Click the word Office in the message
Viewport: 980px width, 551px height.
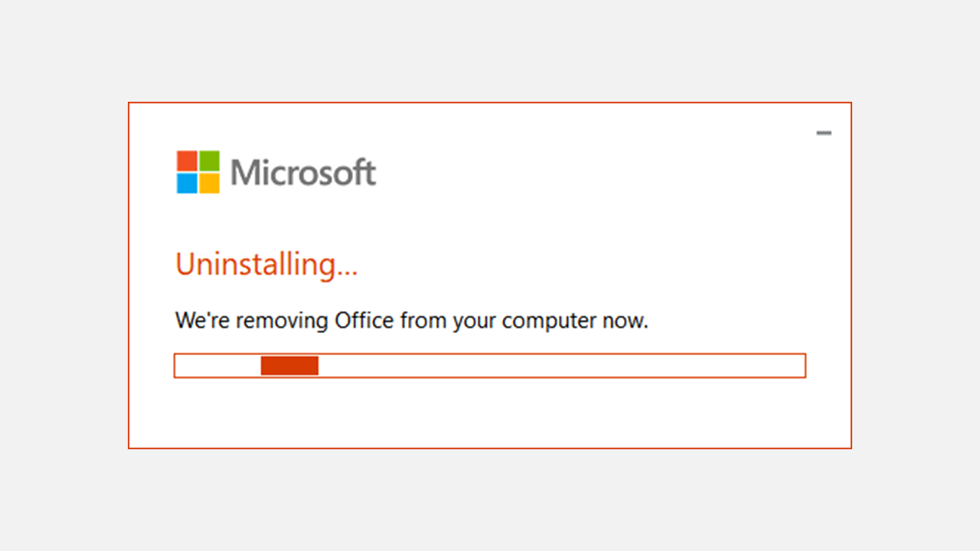[364, 320]
